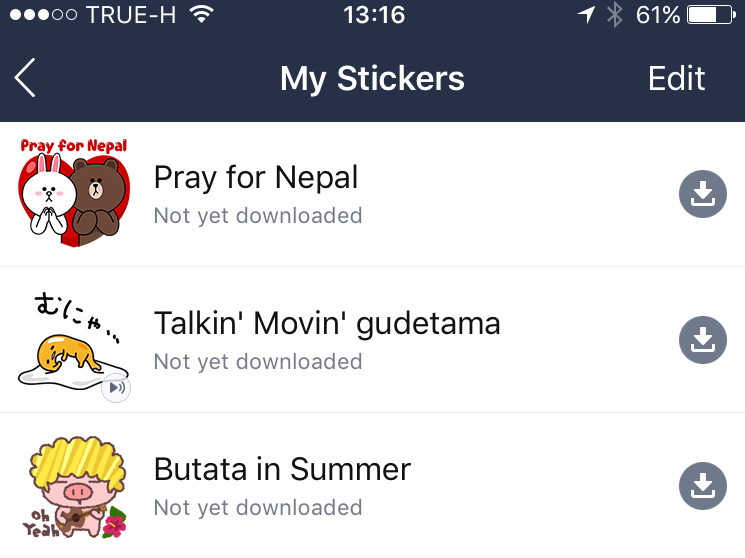The width and height of the screenshot is (745, 558).
Task: Select Butata in Summer title
Action: pyautogui.click(x=282, y=470)
